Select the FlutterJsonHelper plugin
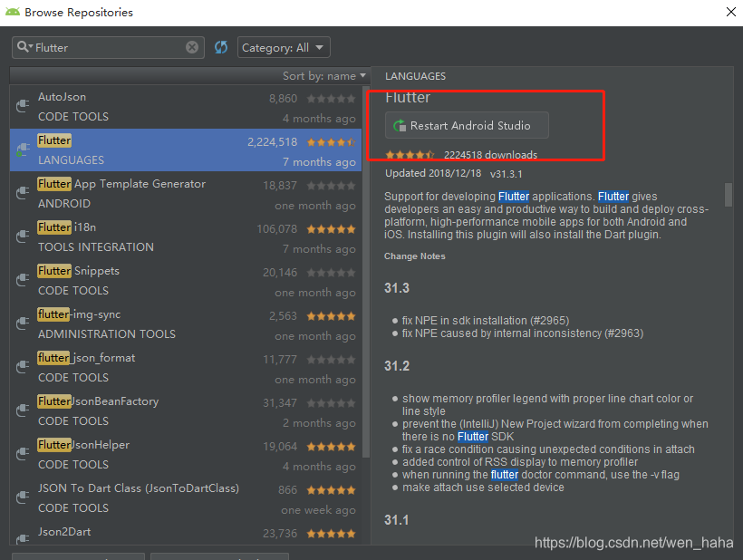743x560 pixels. (x=186, y=455)
